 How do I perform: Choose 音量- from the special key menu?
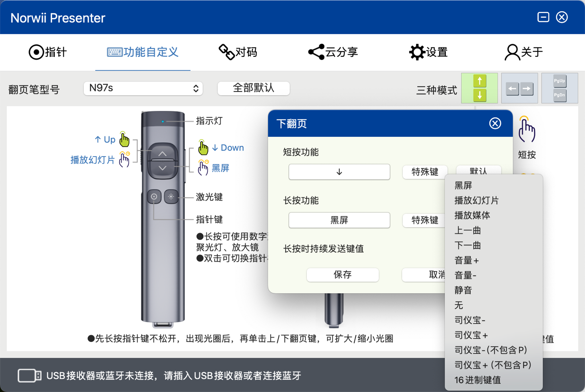(x=494, y=275)
